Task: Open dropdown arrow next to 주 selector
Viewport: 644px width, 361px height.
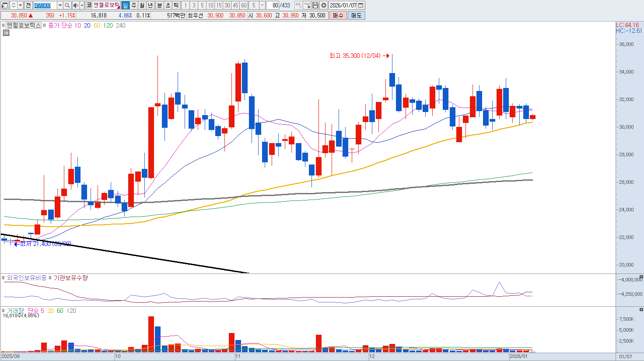Action: tap(21, 5)
